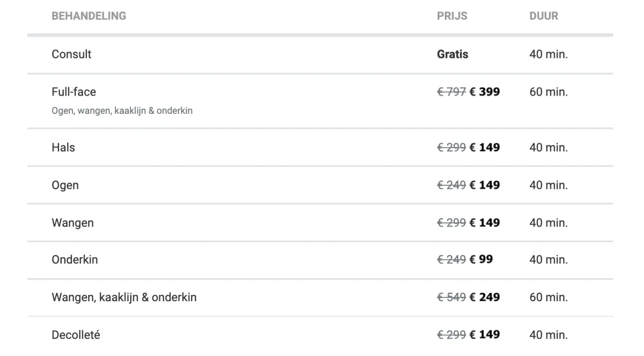Click the € 99 Onderkin price

point(481,259)
